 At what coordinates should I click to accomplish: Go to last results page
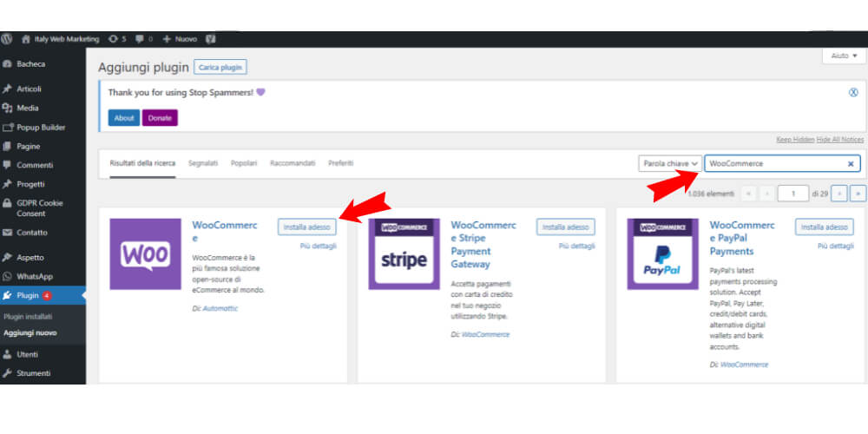point(858,194)
